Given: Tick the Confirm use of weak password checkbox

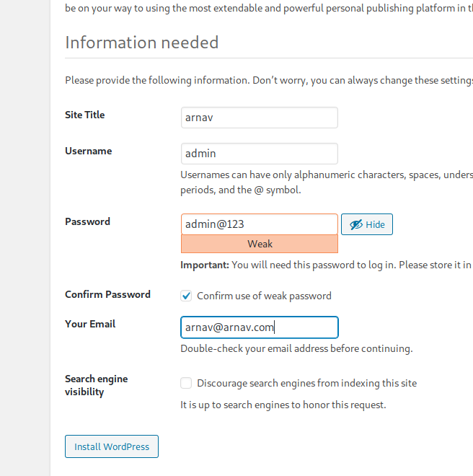Looking at the screenshot, I should pos(186,296).
